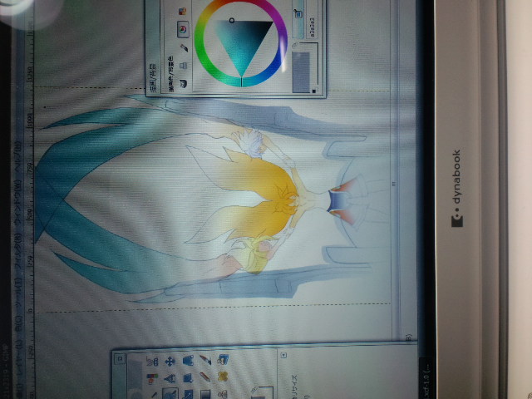The height and width of the screenshot is (399, 532).
Task: Click the marker inside the color triangle
Action: coord(232,21)
